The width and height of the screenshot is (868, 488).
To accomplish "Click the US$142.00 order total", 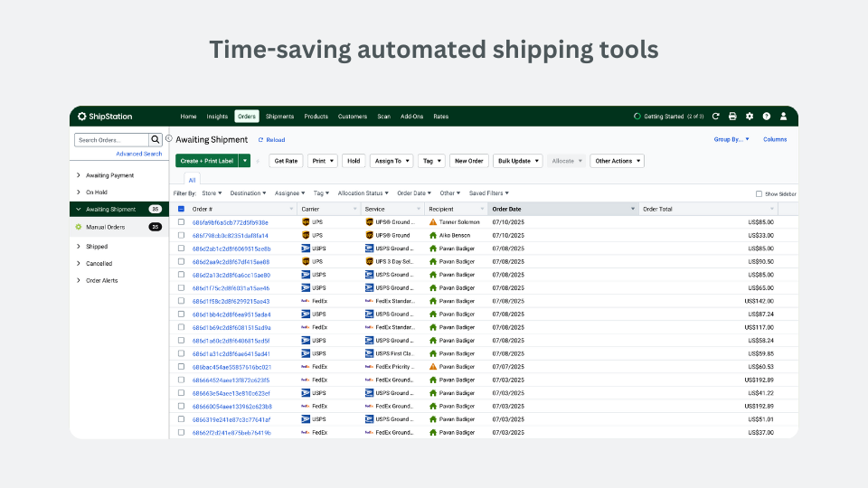I will [x=759, y=301].
